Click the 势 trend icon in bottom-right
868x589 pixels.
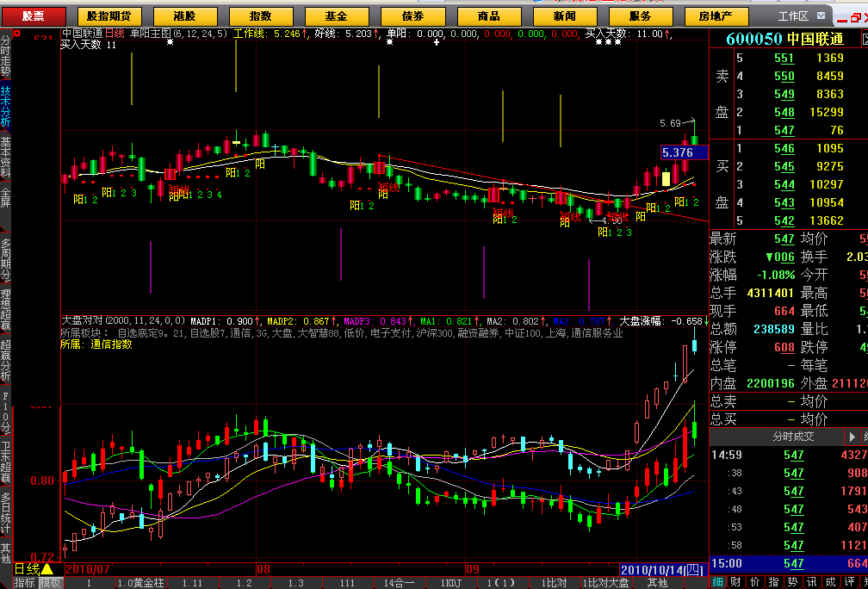point(791,582)
